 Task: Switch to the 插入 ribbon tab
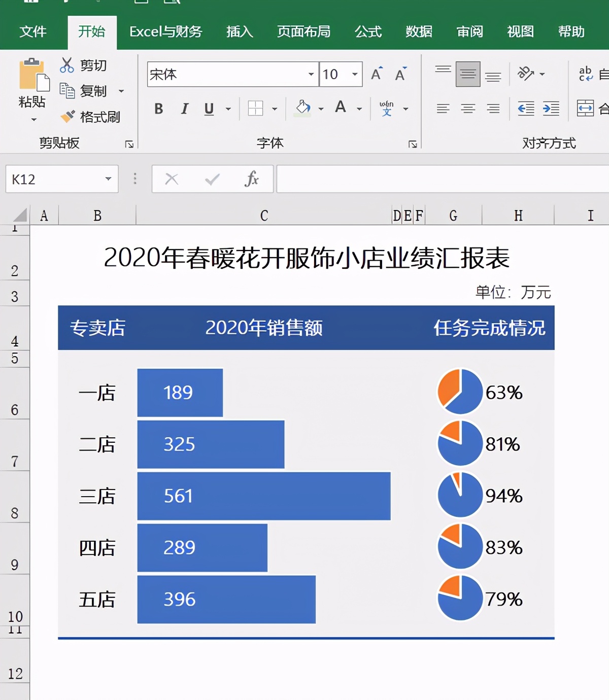(x=239, y=31)
